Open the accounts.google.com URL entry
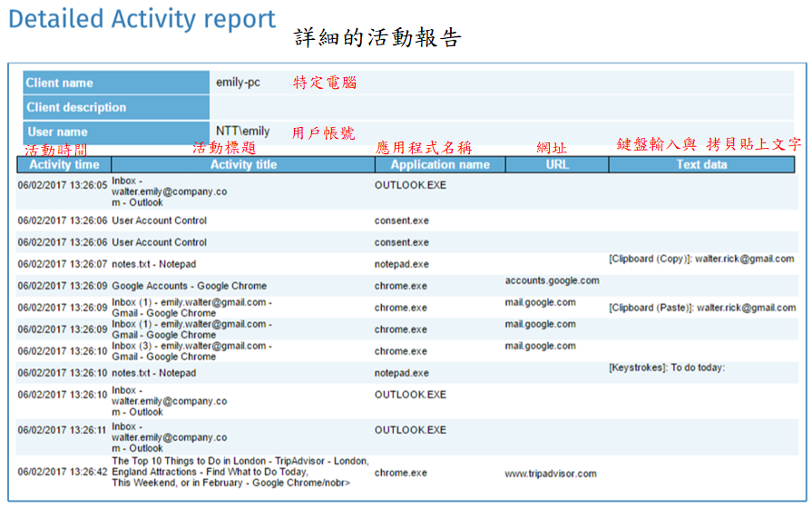 click(x=552, y=281)
